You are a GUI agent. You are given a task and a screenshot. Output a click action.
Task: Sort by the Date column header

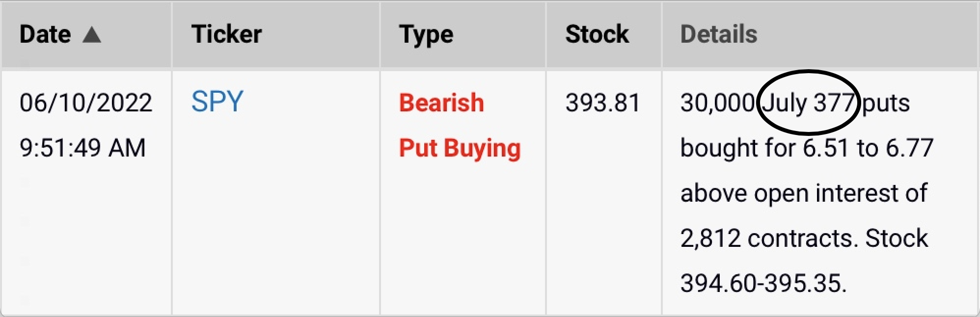click(x=45, y=34)
